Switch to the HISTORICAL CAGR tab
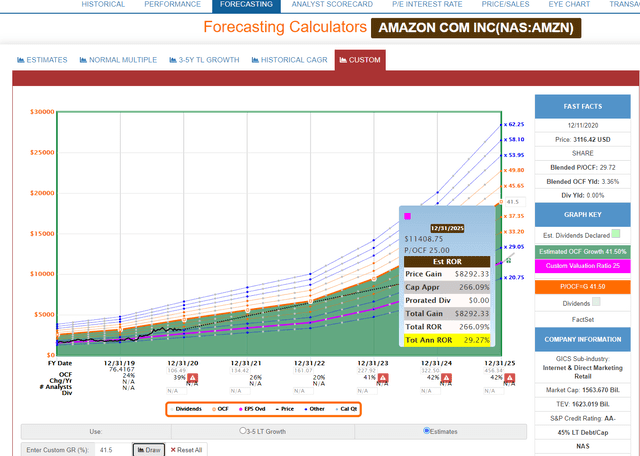The width and height of the screenshot is (640, 456). pyautogui.click(x=289, y=60)
